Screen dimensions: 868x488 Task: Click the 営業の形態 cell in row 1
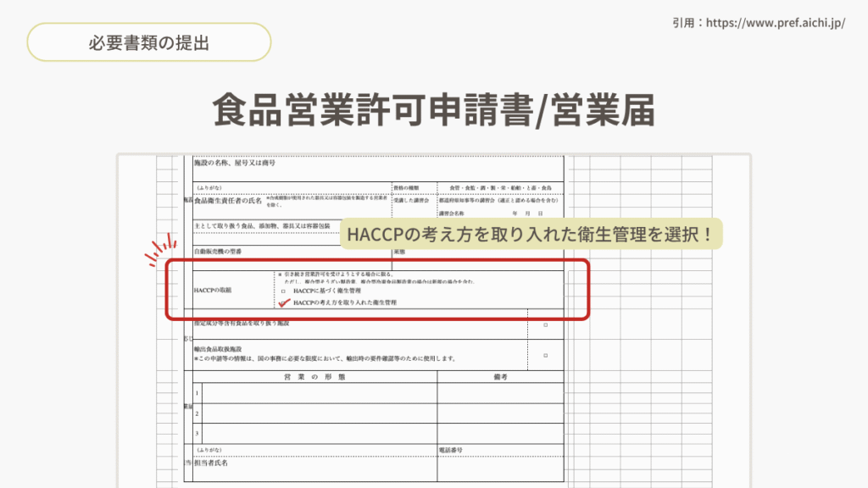320,393
